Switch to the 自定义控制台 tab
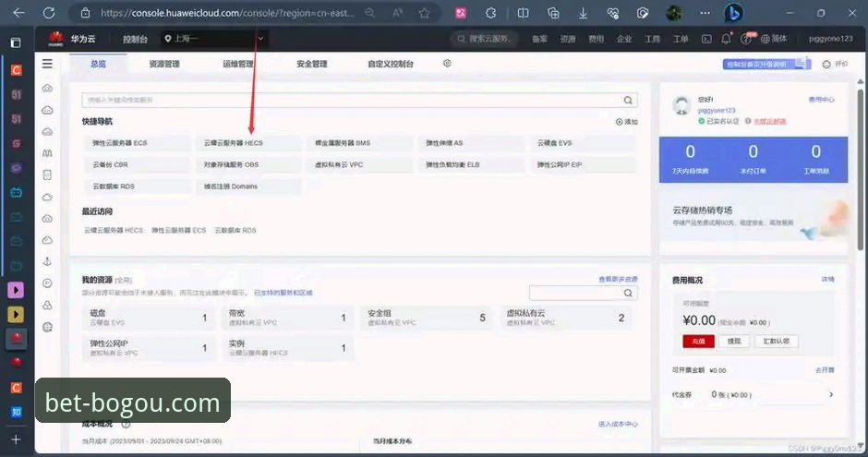868x457 pixels. [391, 64]
